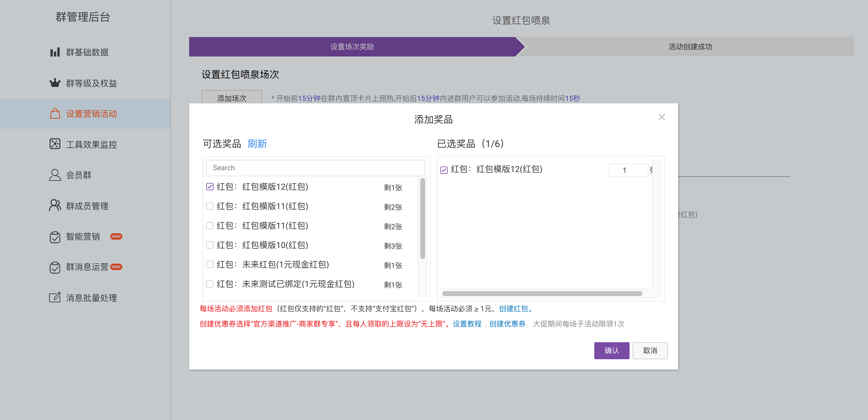Check the 红包模版10(红包) checkbox
Screen dimensions: 868x420
tap(210, 245)
